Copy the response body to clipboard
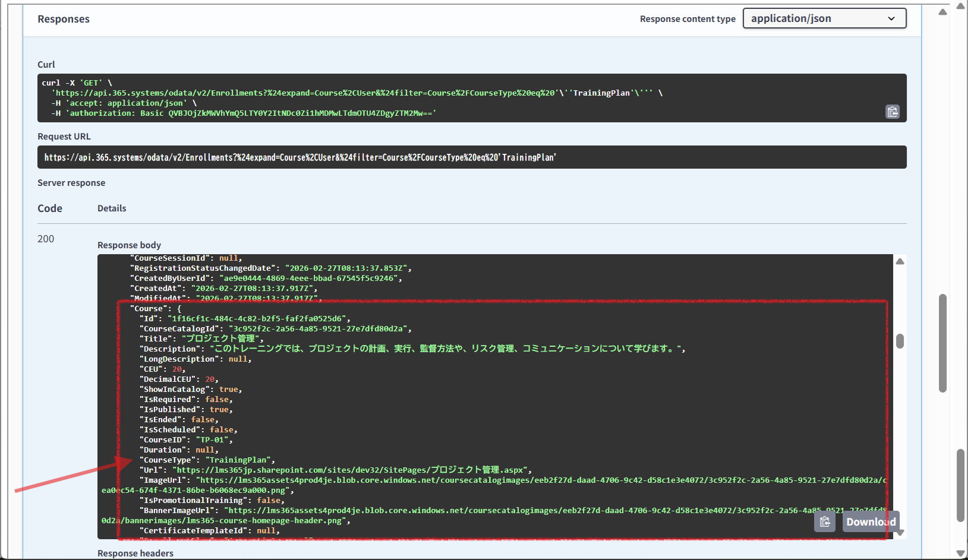Image resolution: width=968 pixels, height=560 pixels. pos(825,521)
